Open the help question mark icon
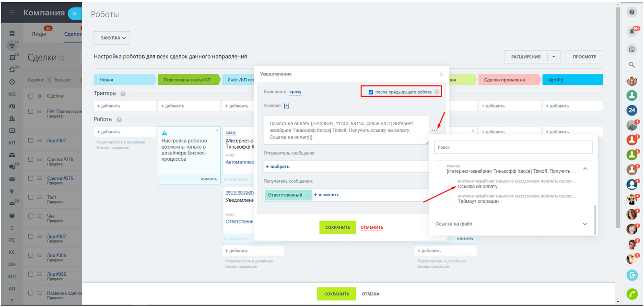644x307 pixels. point(632,12)
